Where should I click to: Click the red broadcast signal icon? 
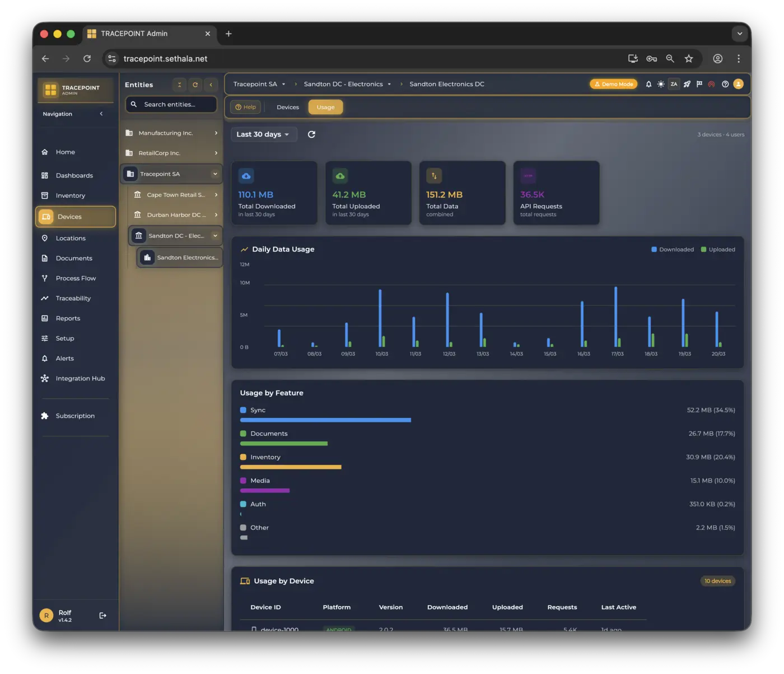[x=711, y=84]
